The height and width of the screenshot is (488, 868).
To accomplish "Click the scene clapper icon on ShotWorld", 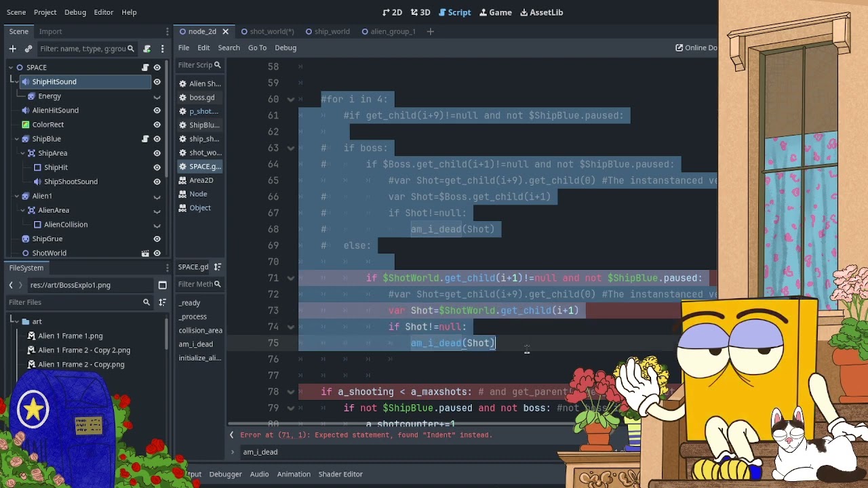I will tap(145, 253).
